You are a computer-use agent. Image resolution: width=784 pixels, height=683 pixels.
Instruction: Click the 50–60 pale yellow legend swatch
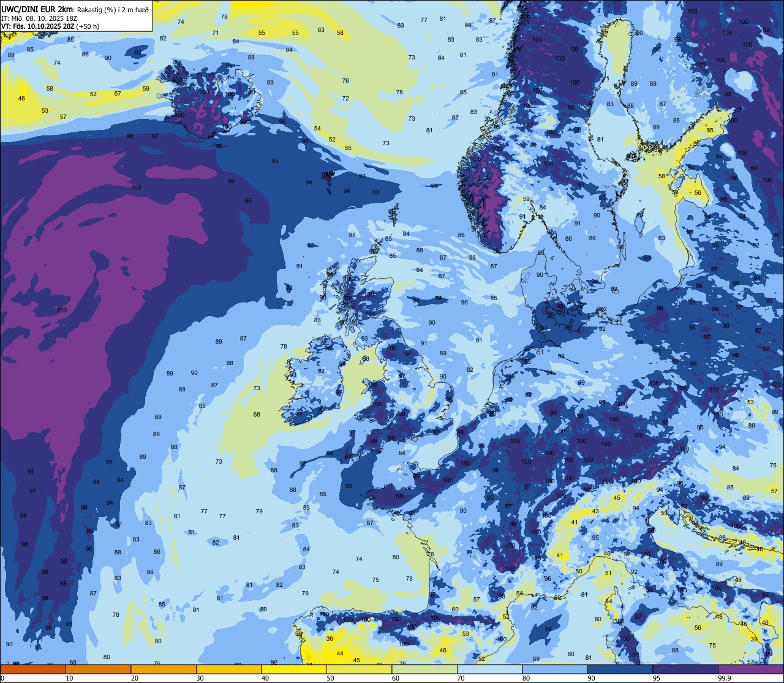pyautogui.click(x=359, y=669)
